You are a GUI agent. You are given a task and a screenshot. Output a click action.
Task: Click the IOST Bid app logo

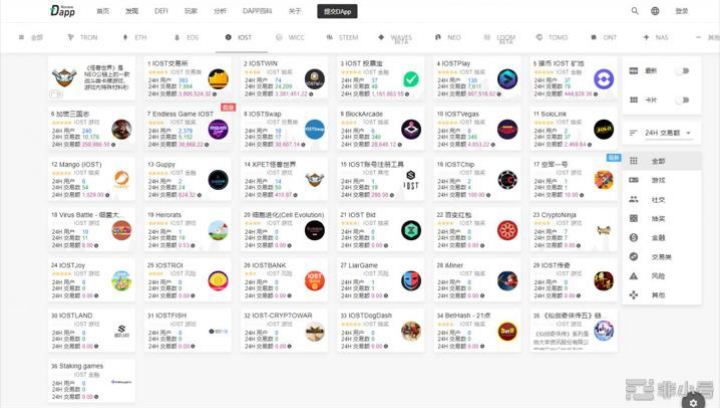coord(411,230)
